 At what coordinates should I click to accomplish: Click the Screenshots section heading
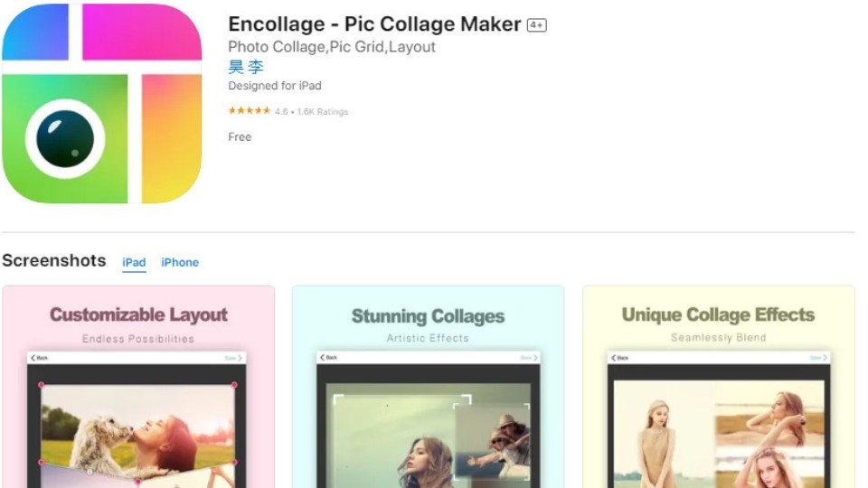(54, 260)
